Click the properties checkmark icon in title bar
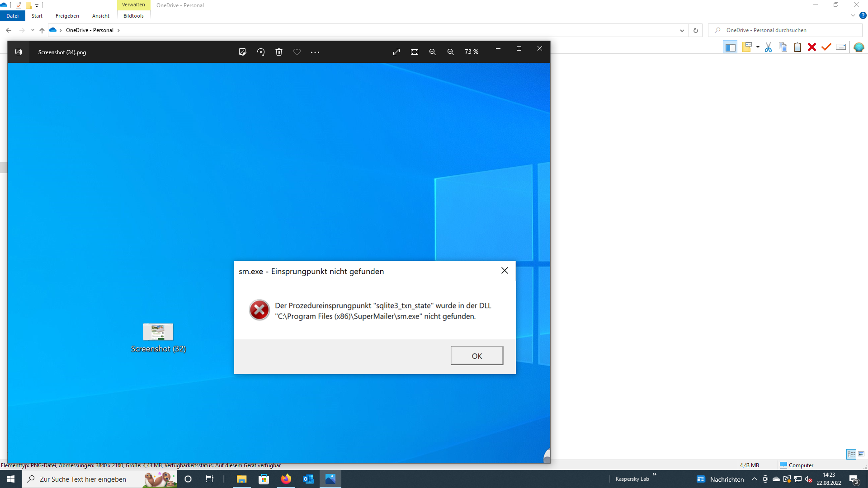The width and height of the screenshot is (868, 488). [19, 5]
